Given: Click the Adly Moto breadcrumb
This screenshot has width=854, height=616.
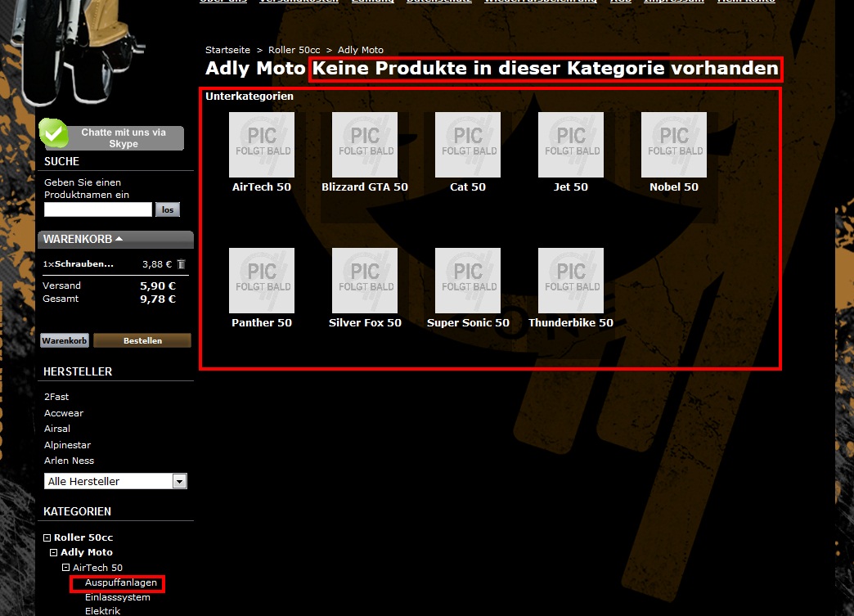Looking at the screenshot, I should pos(361,50).
